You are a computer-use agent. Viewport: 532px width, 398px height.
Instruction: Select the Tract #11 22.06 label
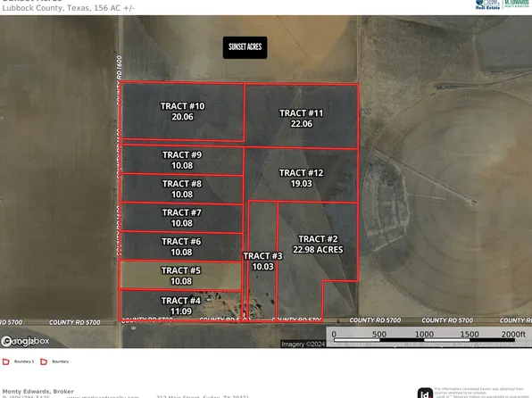click(301, 118)
